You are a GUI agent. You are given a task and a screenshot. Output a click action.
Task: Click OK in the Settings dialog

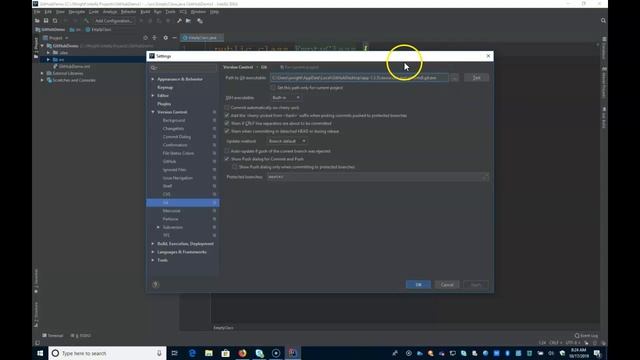(418, 284)
